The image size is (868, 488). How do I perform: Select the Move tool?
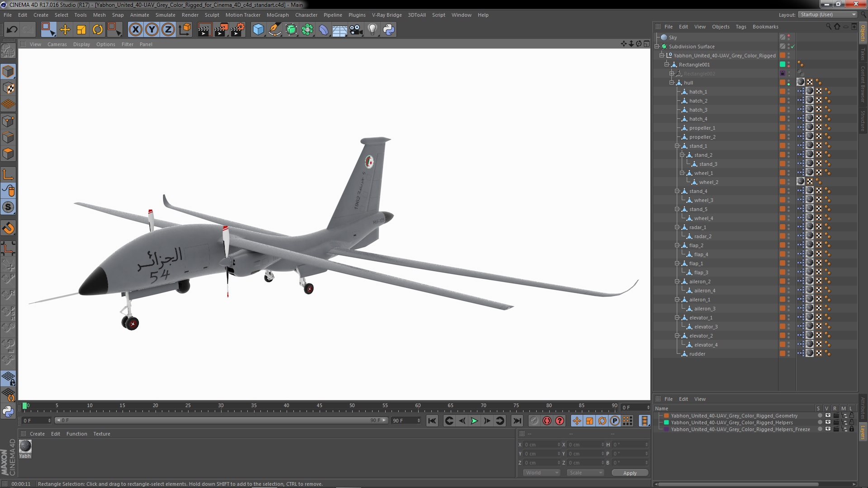(65, 30)
